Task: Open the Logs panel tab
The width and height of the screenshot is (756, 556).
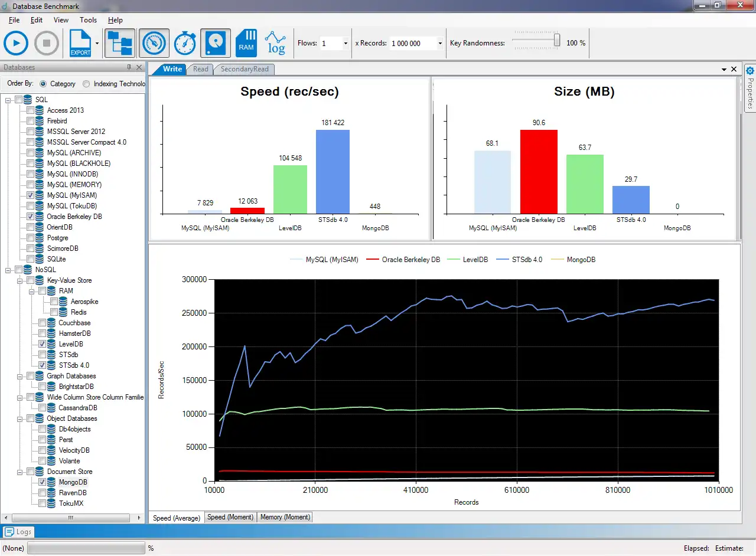Action: click(x=19, y=532)
